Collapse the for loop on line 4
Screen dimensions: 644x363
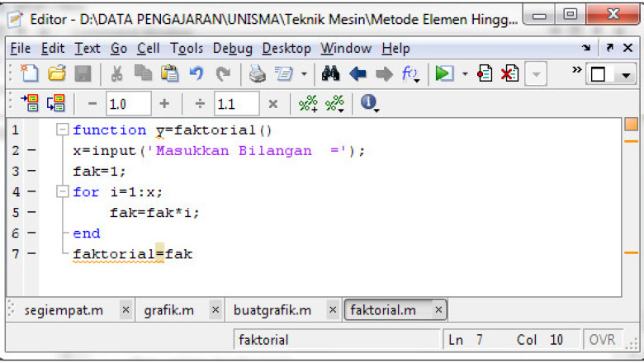point(62,191)
